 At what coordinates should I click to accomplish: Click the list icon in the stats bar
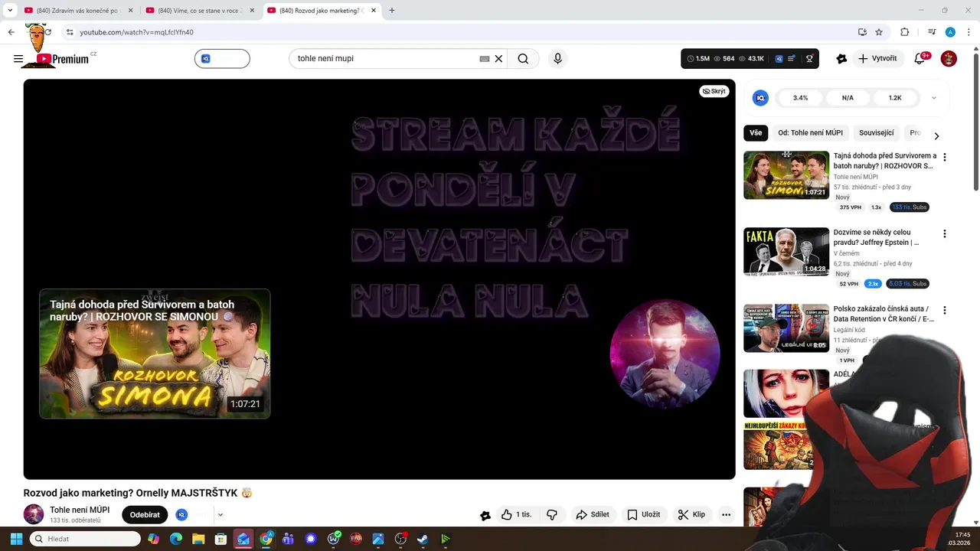(x=792, y=58)
